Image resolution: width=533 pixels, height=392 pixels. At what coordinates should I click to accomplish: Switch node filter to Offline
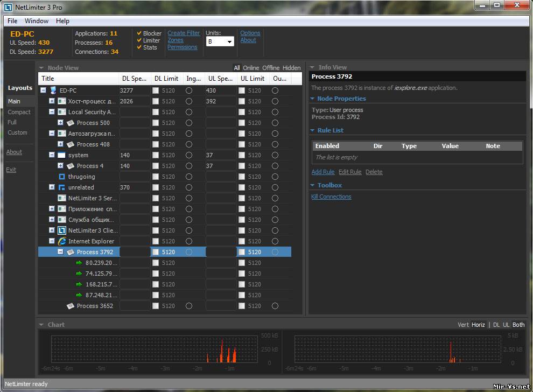click(271, 68)
